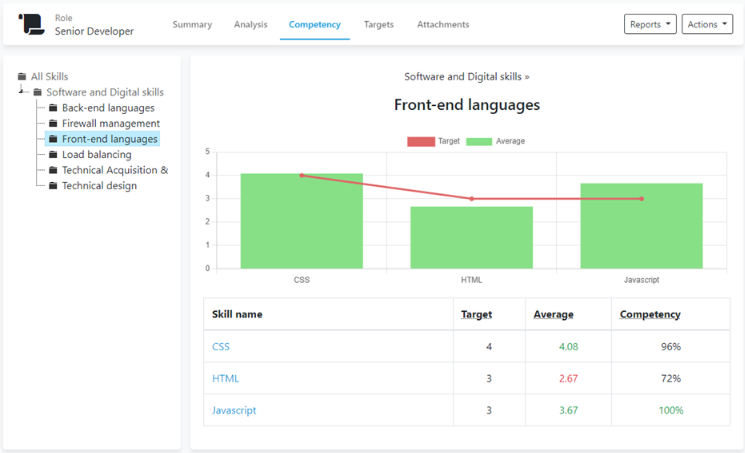Click the Firewall management folder icon
The height and width of the screenshot is (453, 745).
pyautogui.click(x=53, y=124)
